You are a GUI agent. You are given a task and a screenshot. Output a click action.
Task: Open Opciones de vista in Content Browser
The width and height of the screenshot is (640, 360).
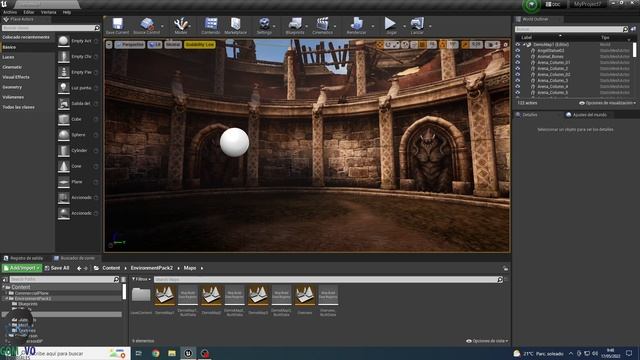point(488,341)
